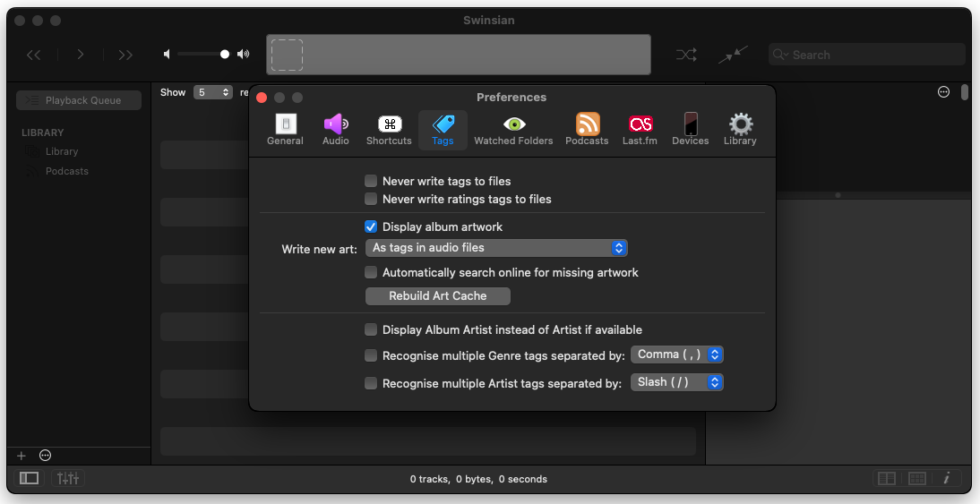Click the low volume speaker icon
Image resolution: width=980 pixels, height=504 pixels.
click(167, 55)
